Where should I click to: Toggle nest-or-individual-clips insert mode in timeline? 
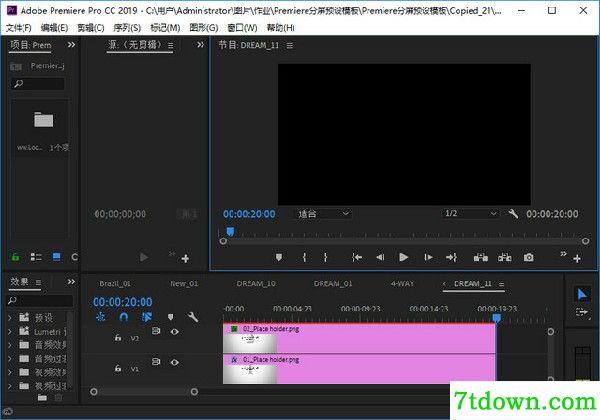101,317
